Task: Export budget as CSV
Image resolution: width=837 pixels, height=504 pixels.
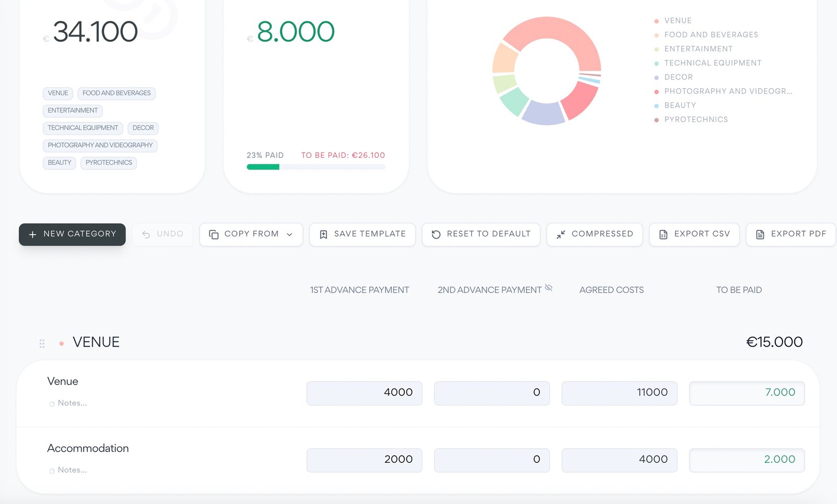Action: pos(694,234)
